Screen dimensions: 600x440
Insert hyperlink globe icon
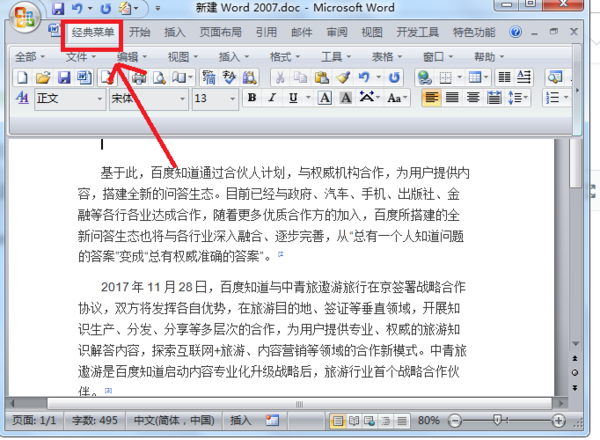pyautogui.click(x=425, y=78)
